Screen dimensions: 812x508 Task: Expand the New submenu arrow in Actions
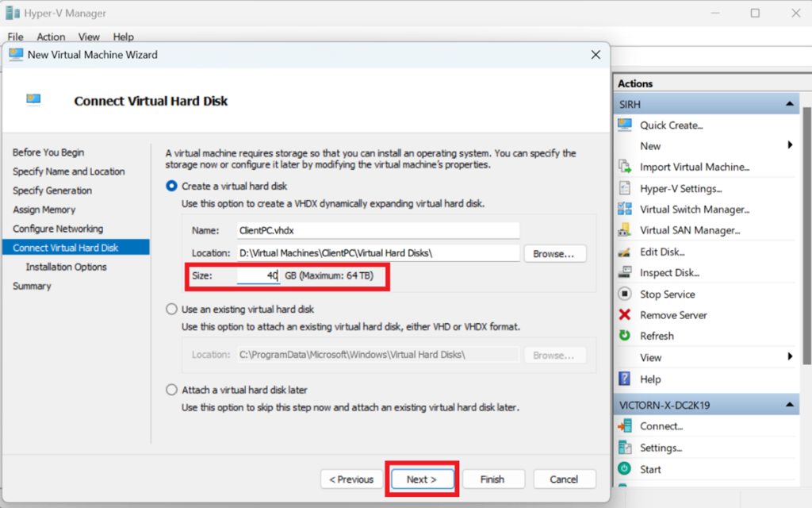pos(790,145)
